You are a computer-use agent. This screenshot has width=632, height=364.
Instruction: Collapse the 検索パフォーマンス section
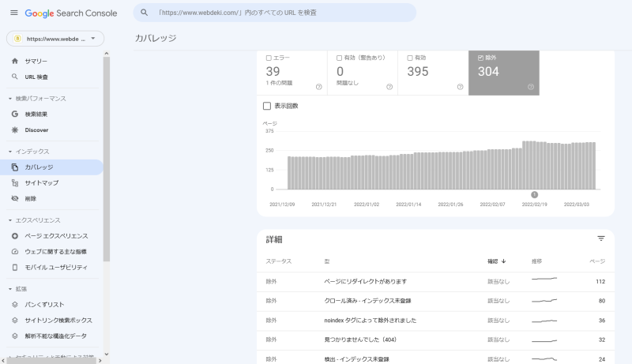click(9, 99)
